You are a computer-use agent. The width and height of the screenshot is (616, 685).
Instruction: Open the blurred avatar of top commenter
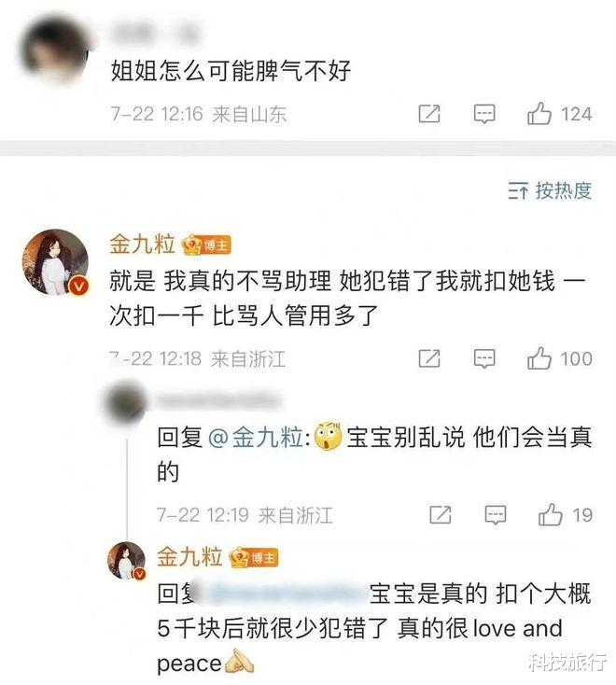point(55,50)
